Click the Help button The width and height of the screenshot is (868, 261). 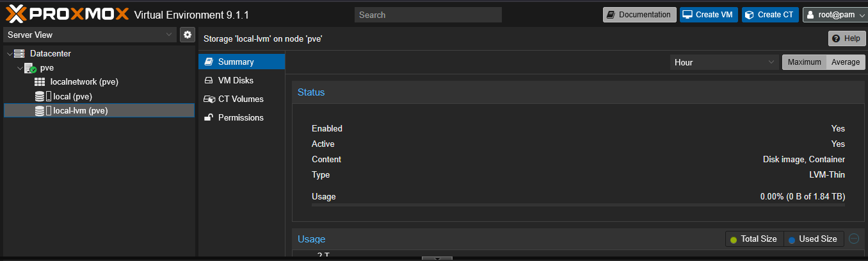click(847, 38)
